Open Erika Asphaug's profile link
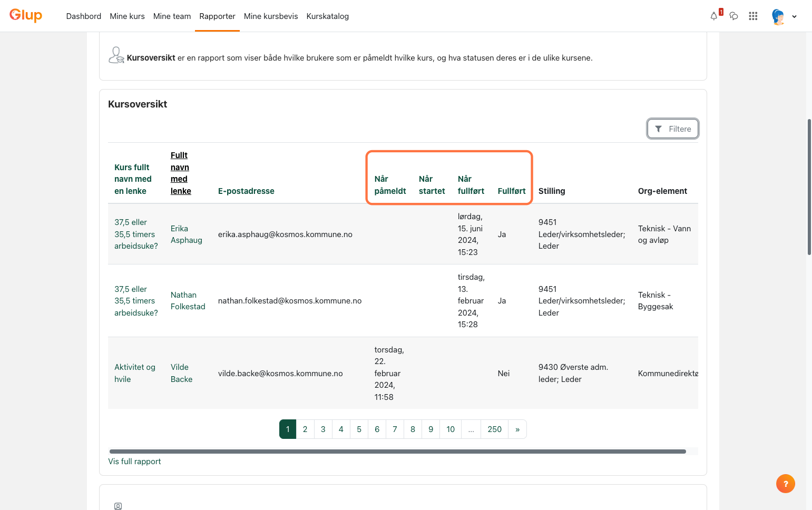The height and width of the screenshot is (510, 812). click(x=187, y=234)
